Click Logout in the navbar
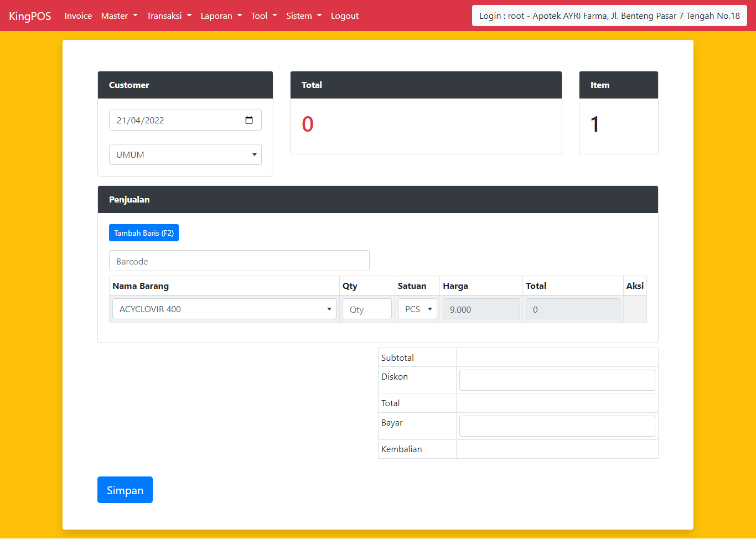756x539 pixels. 344,16
